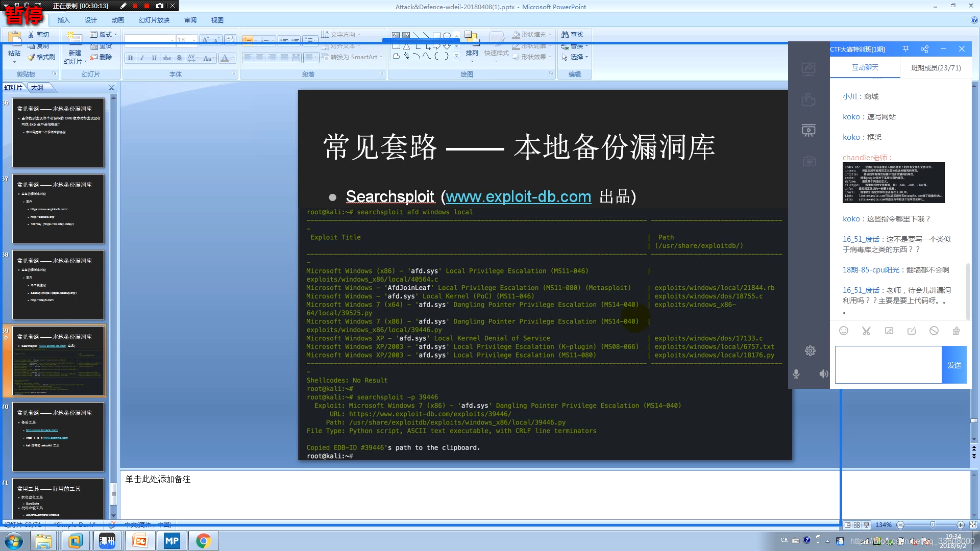Switch to the 班期成员 members tab
980x551 pixels.
[936, 67]
